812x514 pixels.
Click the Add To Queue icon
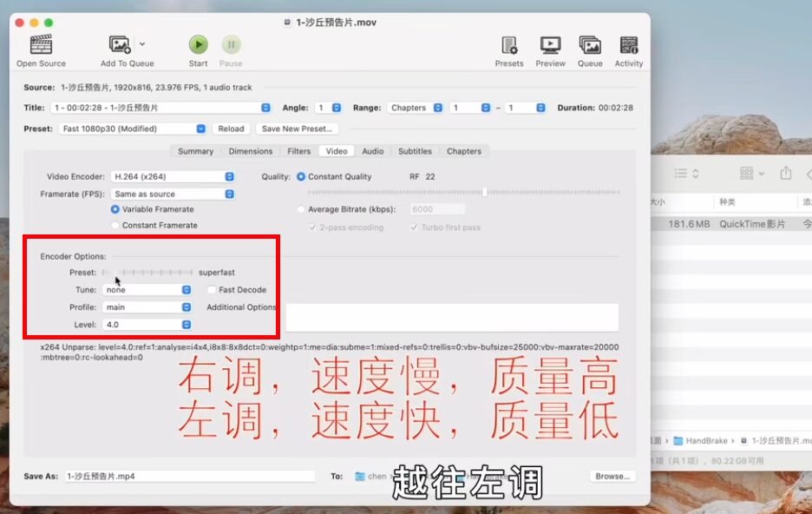coord(120,44)
